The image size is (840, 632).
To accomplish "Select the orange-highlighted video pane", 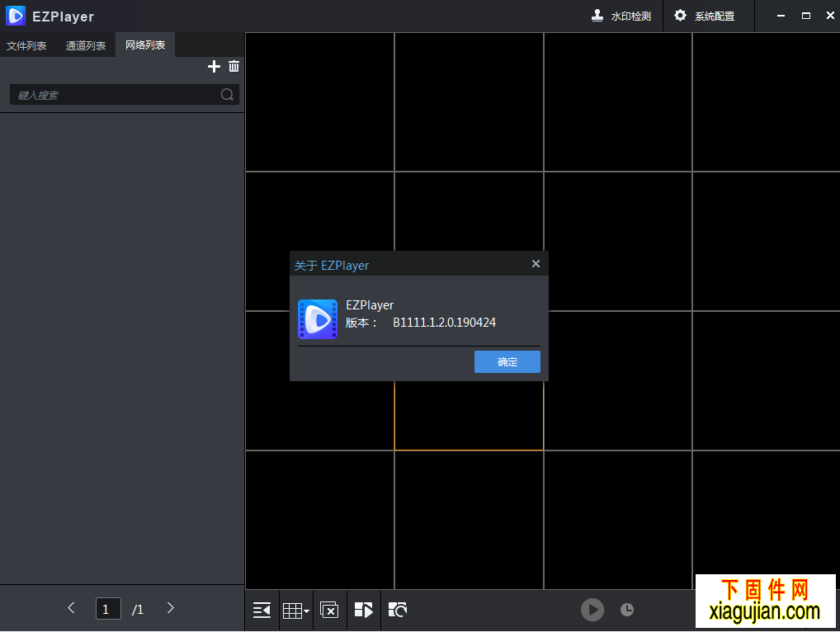I will coord(469,416).
